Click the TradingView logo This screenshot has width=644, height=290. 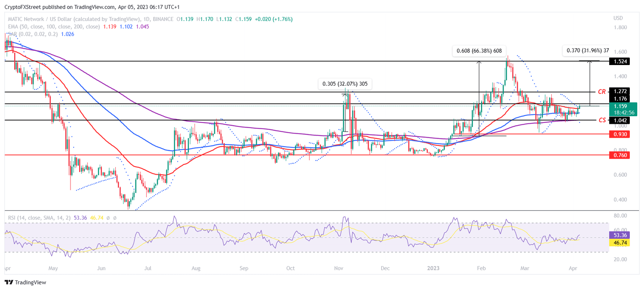click(x=23, y=282)
